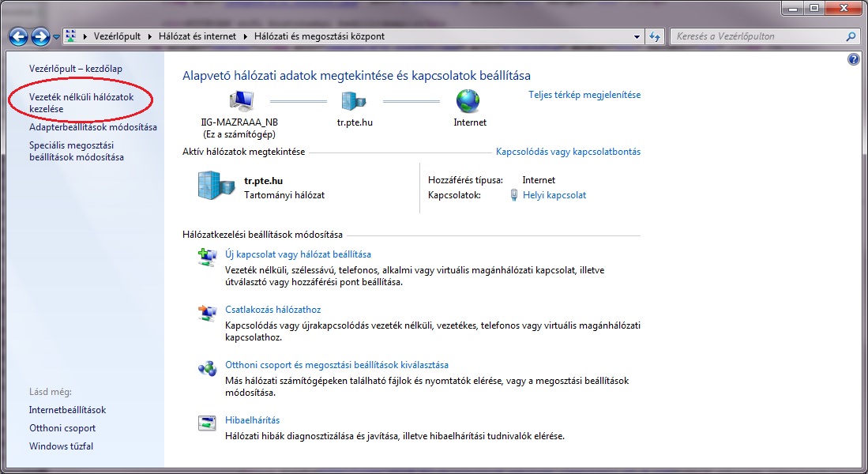Open Adapterbeállítások módosítása in sidebar
Image resolution: width=868 pixels, height=474 pixels.
coord(92,127)
